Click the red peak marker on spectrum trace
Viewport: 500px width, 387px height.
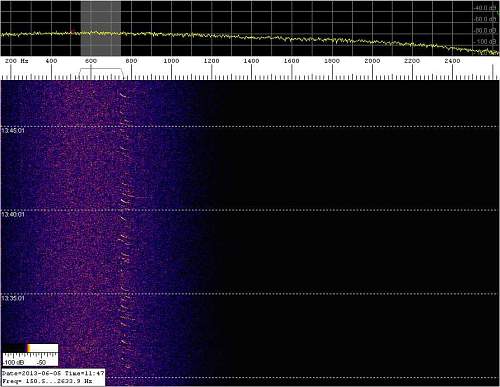pos(72,32)
